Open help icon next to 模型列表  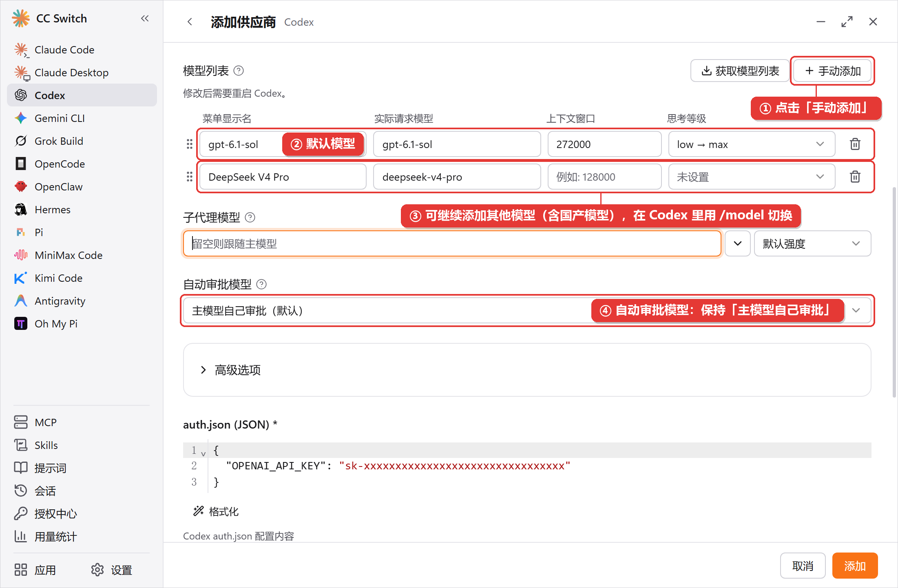tap(239, 71)
